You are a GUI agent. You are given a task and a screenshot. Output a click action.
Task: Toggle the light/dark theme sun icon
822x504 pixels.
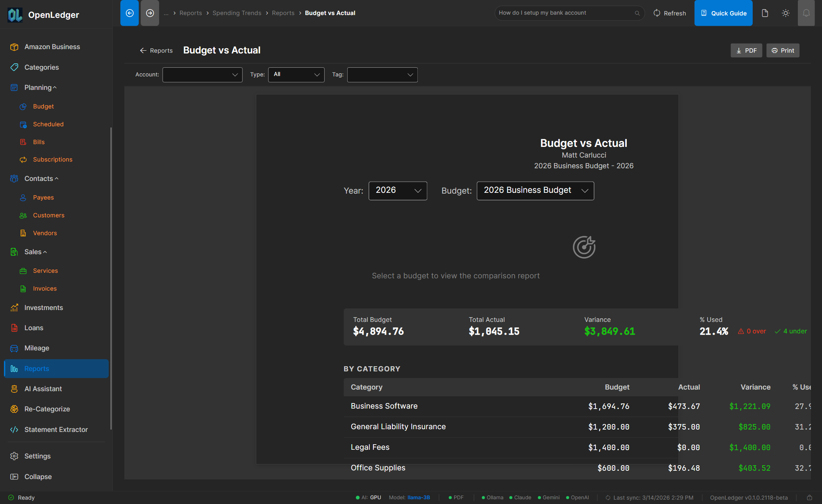tap(786, 13)
